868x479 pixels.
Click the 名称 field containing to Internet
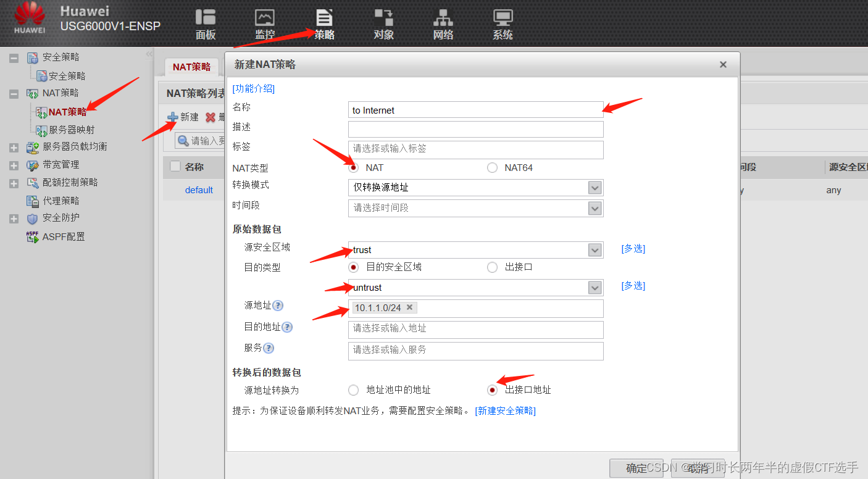pyautogui.click(x=475, y=110)
